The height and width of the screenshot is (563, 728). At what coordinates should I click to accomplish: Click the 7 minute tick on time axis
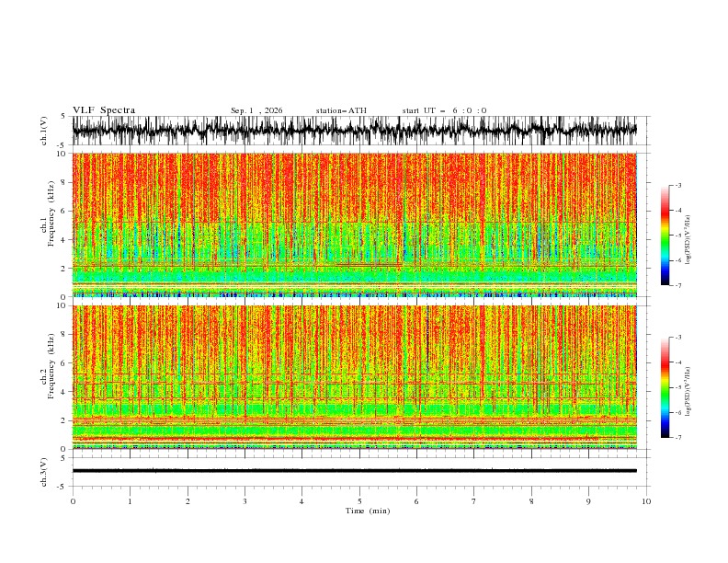pyautogui.click(x=474, y=501)
